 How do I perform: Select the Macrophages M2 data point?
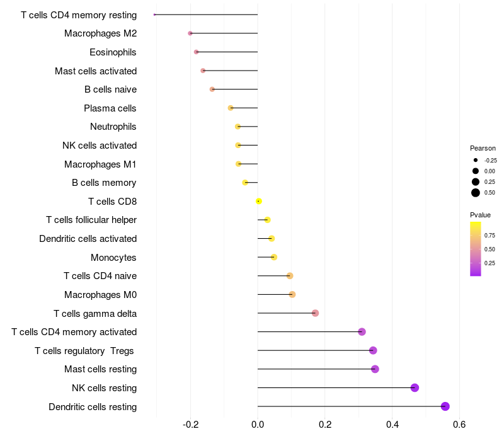click(x=190, y=33)
